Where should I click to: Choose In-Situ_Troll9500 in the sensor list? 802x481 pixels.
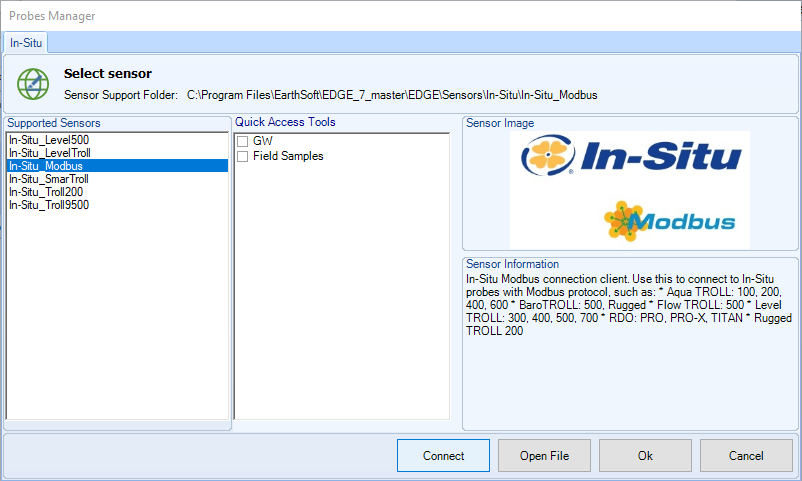pos(52,205)
